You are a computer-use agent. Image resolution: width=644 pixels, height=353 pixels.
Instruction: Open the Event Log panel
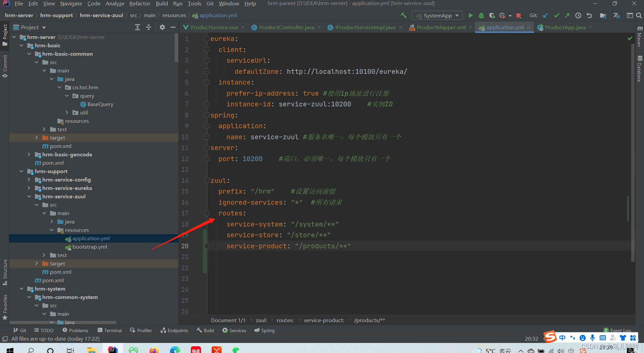click(620, 330)
